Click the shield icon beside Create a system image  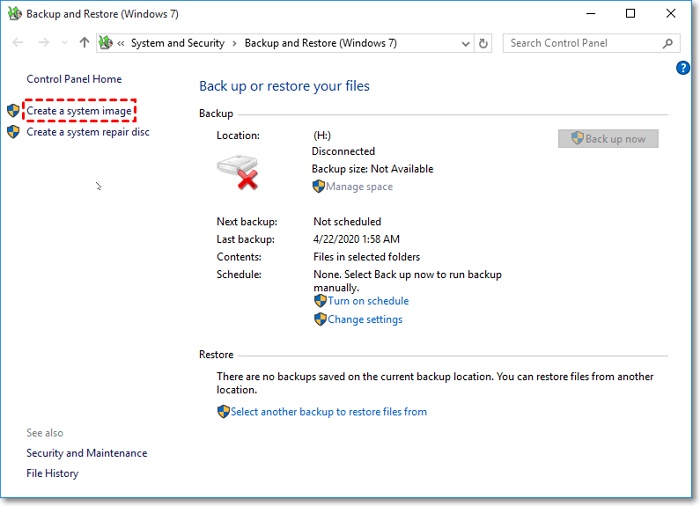13,110
